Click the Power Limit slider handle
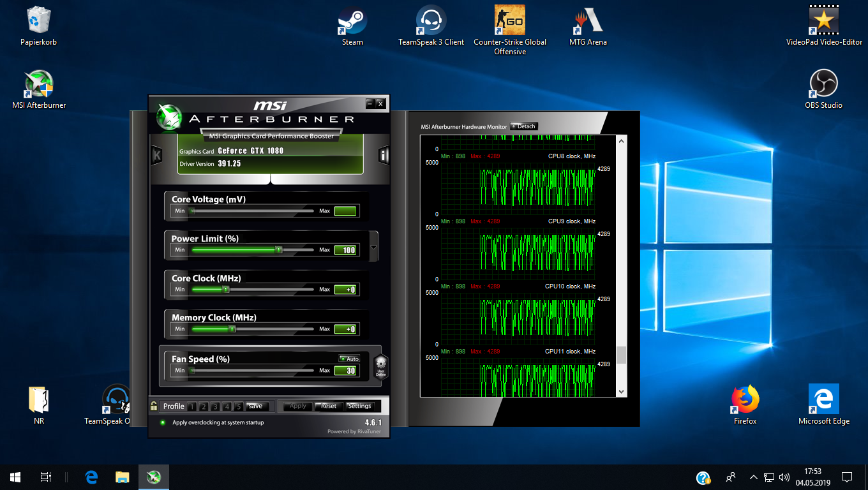868x490 pixels. tap(279, 249)
